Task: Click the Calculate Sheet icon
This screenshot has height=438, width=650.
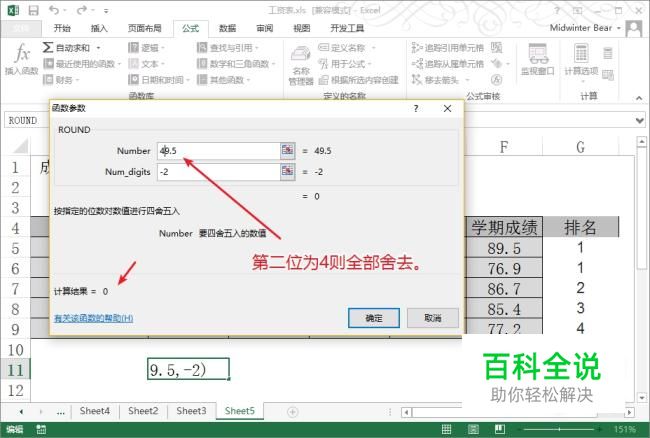Action: [x=608, y=75]
